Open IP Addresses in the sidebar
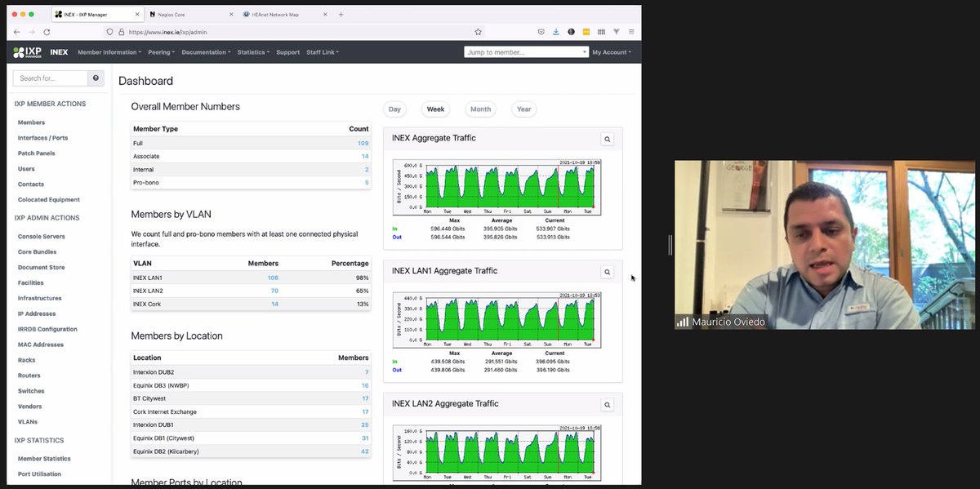Image resolution: width=980 pixels, height=489 pixels. (x=37, y=313)
